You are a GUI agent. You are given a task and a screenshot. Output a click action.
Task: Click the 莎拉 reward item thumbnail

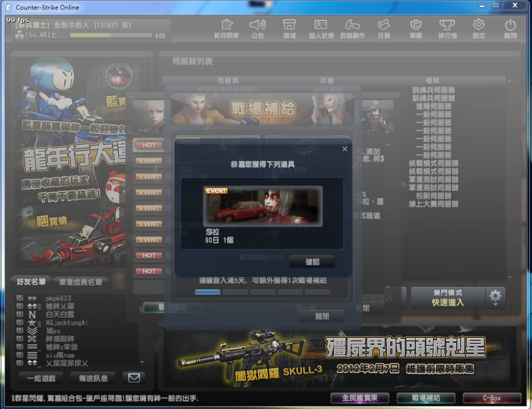[x=263, y=206]
